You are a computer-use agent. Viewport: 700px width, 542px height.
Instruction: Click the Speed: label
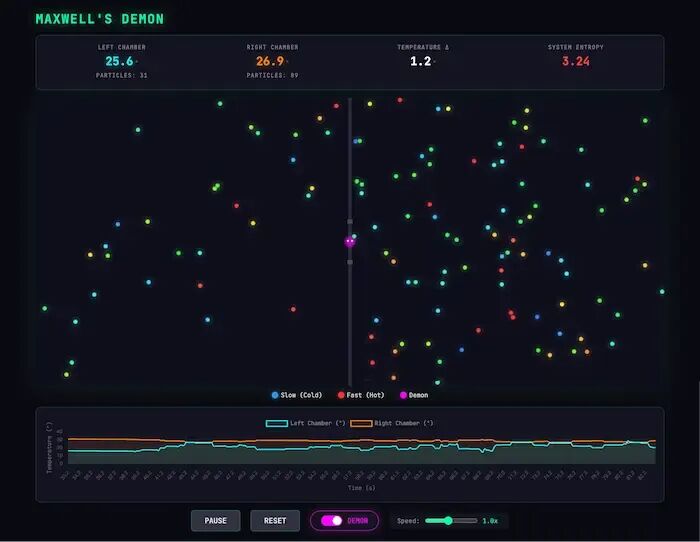(408, 521)
